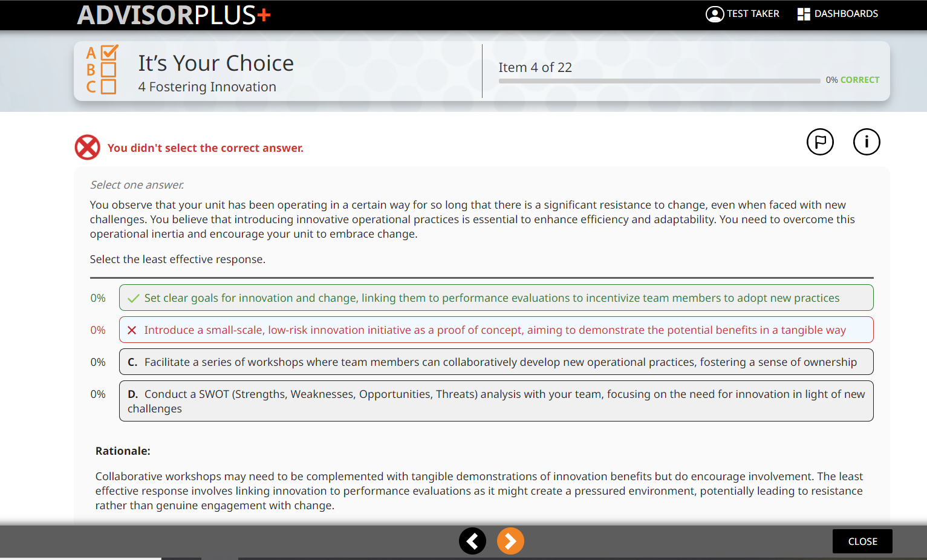Image resolution: width=927 pixels, height=560 pixels.
Task: Click the 0% CORRECT score label
Action: click(x=853, y=80)
